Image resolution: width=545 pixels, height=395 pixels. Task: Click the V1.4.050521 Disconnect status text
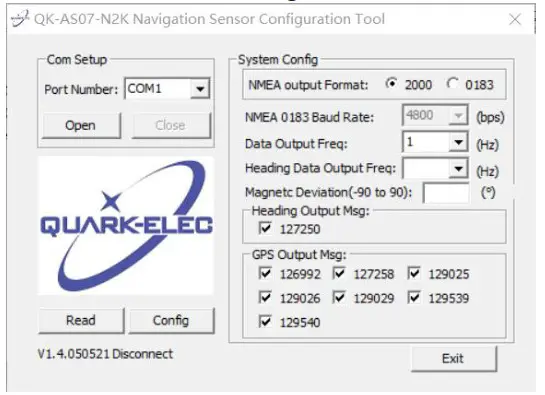pyautogui.click(x=105, y=354)
